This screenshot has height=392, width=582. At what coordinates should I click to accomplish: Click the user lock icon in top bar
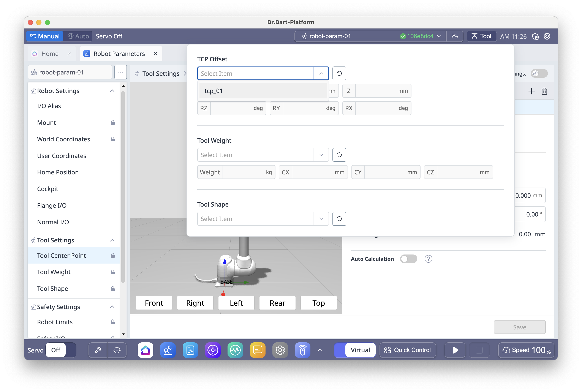tap(536, 36)
